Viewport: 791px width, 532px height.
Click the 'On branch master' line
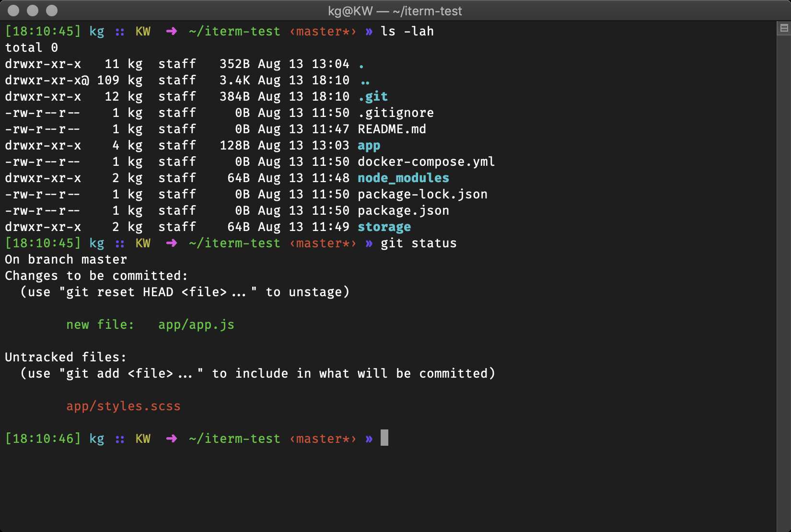point(66,259)
